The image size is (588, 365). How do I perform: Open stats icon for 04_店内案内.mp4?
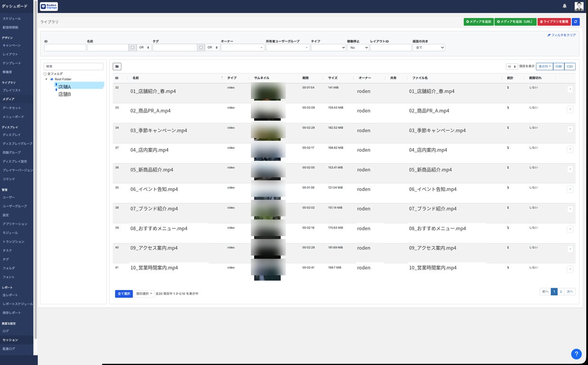click(x=508, y=147)
